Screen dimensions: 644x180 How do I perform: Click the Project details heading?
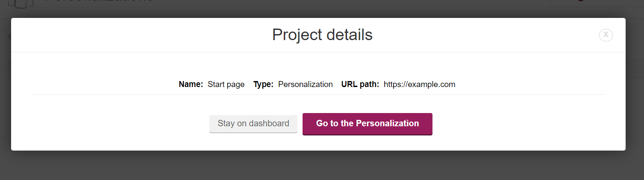coord(322,35)
